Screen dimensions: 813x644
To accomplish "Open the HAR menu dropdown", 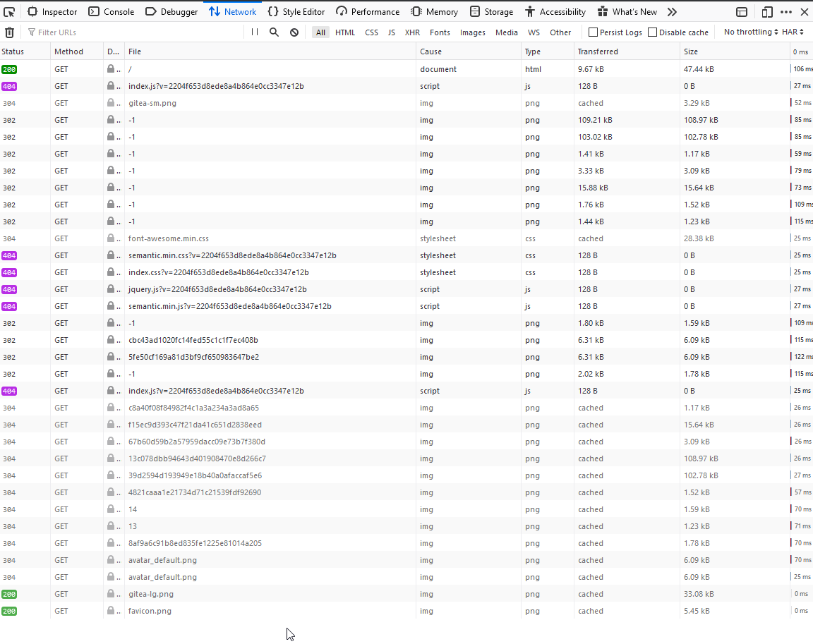I will coord(793,32).
